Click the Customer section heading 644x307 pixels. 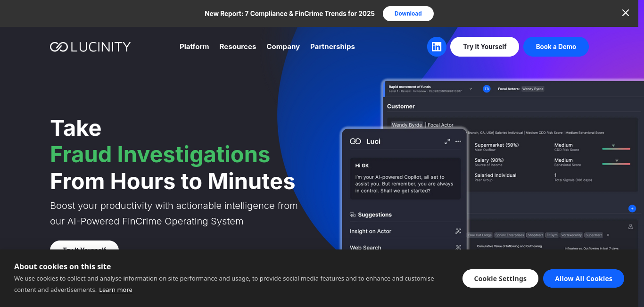[401, 107]
